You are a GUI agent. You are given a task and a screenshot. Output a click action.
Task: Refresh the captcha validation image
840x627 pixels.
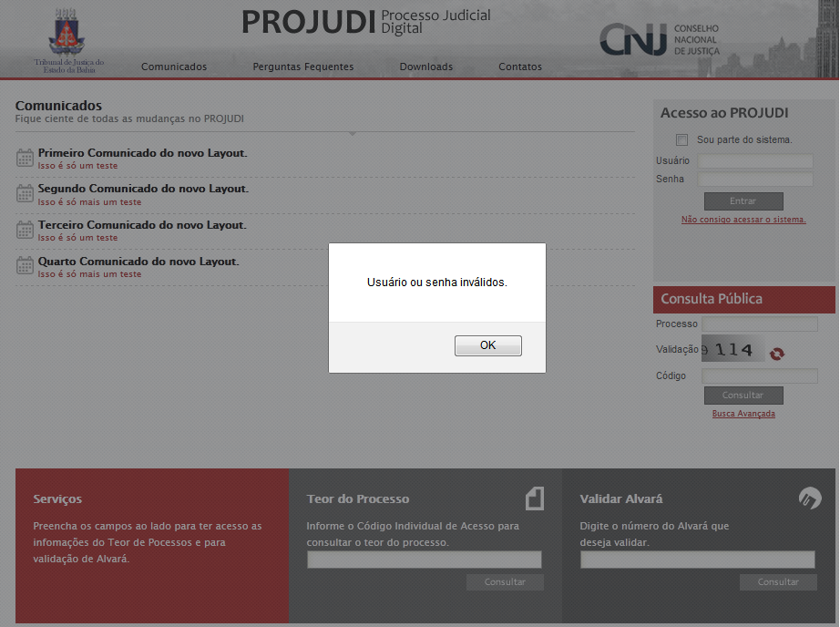pyautogui.click(x=776, y=353)
